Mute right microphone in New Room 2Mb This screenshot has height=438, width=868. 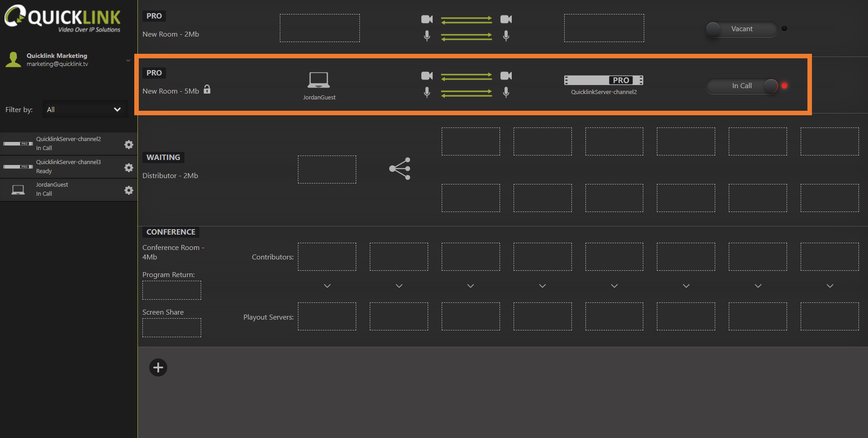(x=506, y=36)
